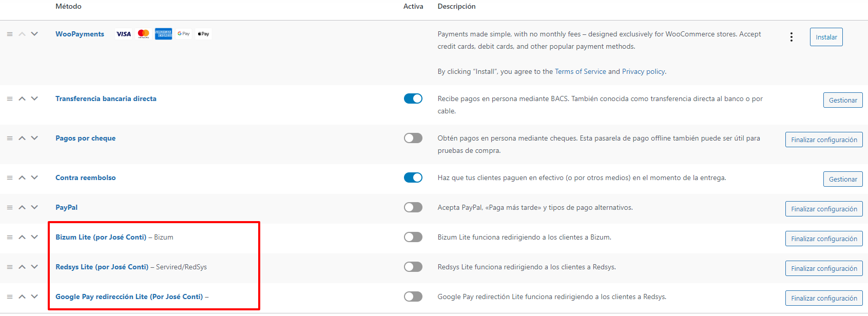Screen dimensions: 868x316
Task: Move Bizum Lite down one position
Action: tap(34, 237)
